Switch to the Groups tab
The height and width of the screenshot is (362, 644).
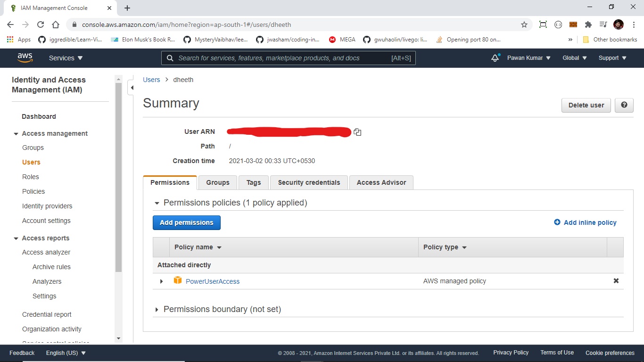click(x=218, y=182)
